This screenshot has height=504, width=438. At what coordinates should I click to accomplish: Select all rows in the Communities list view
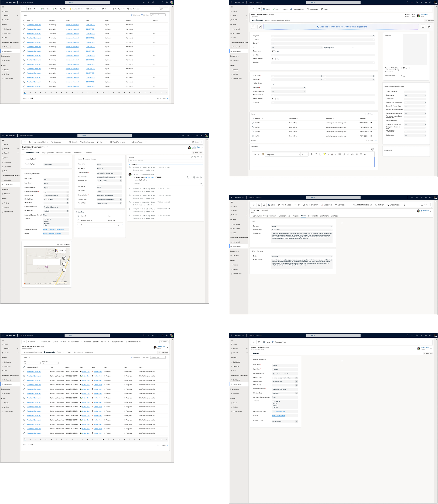24,20
